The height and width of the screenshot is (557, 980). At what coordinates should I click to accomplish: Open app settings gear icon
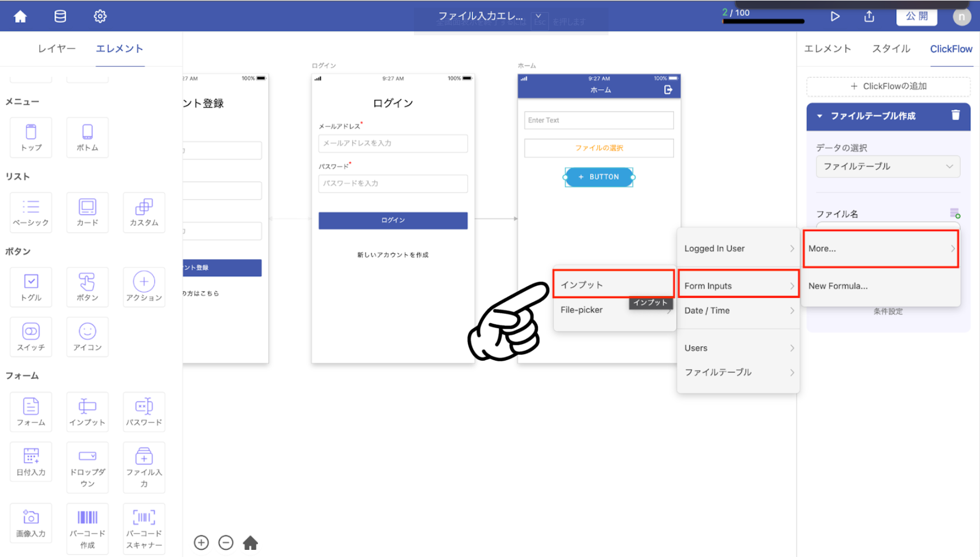pos(100,17)
